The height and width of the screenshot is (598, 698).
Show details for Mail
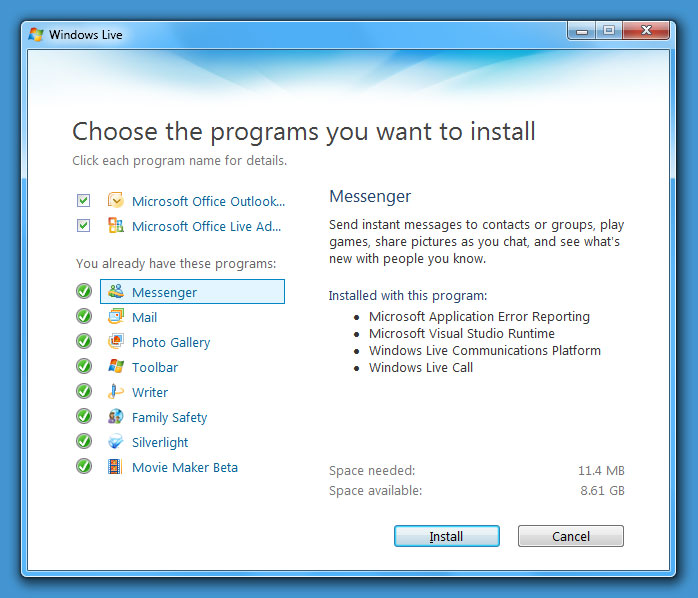pyautogui.click(x=144, y=317)
